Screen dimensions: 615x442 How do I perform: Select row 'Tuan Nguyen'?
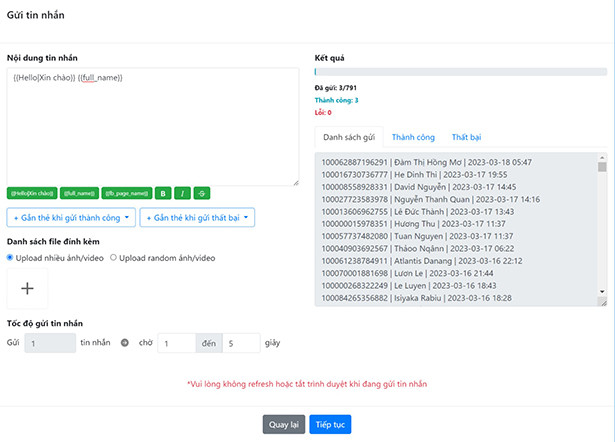click(x=417, y=236)
